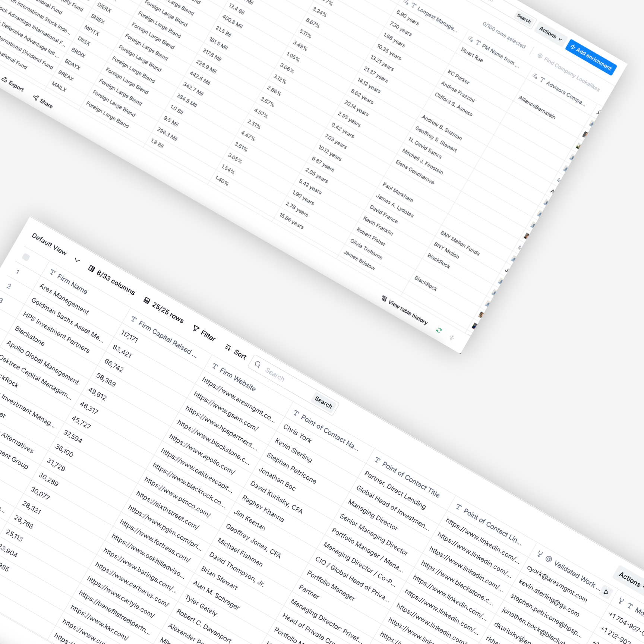Click the Senior Managing Director cell
Viewport: 644px width, 644px height.
pyautogui.click(x=374, y=534)
